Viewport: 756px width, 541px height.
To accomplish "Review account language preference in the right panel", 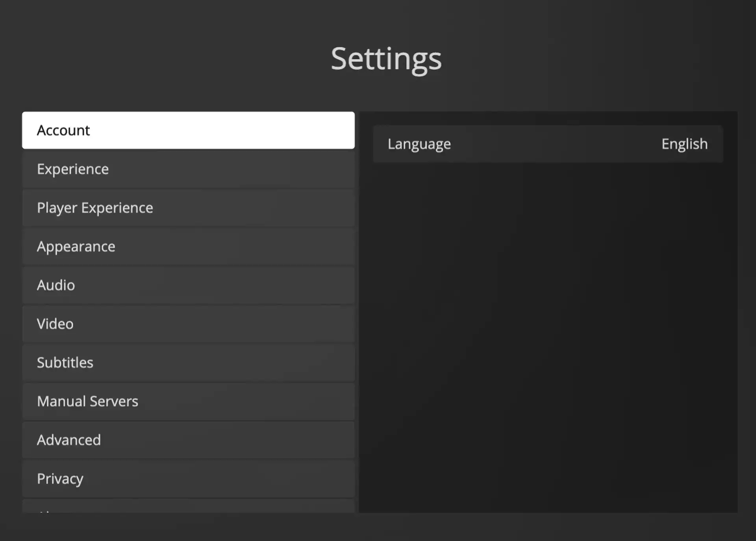I will click(547, 144).
